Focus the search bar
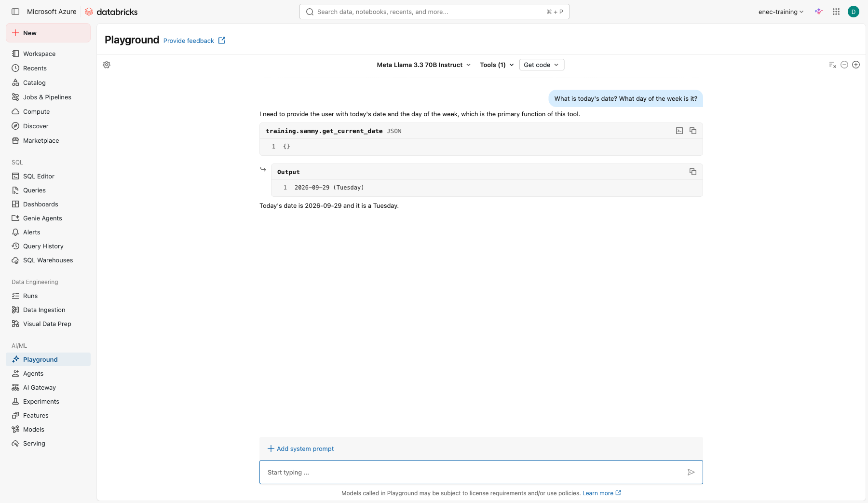This screenshot has width=868, height=503. 434,12
